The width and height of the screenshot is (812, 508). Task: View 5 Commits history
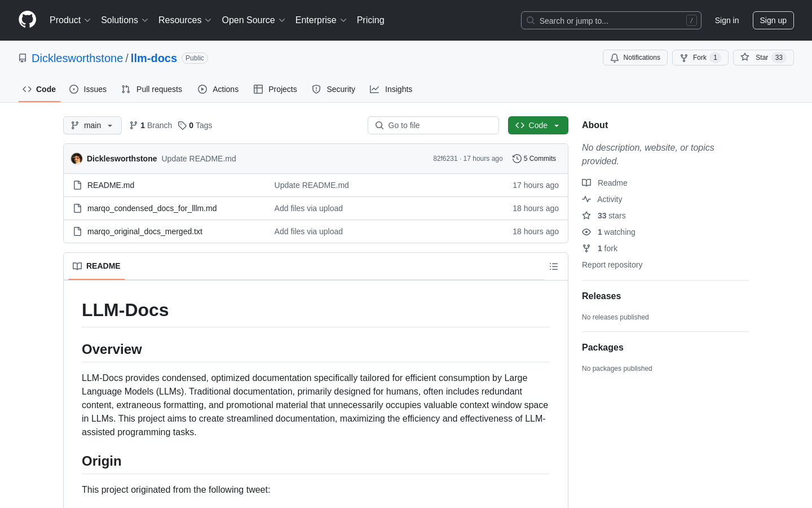click(x=534, y=159)
